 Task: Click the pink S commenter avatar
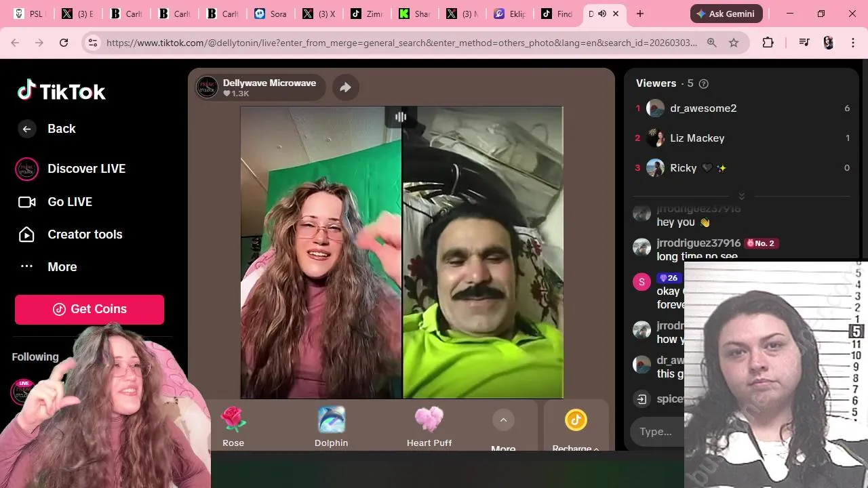tap(642, 282)
